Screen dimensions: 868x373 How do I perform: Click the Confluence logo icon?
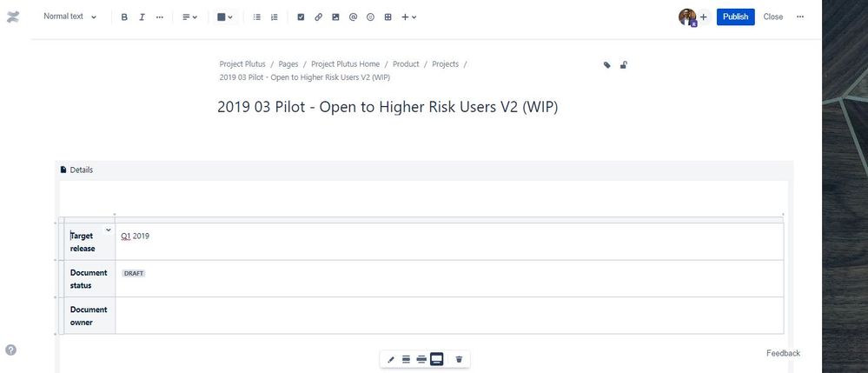[x=13, y=17]
